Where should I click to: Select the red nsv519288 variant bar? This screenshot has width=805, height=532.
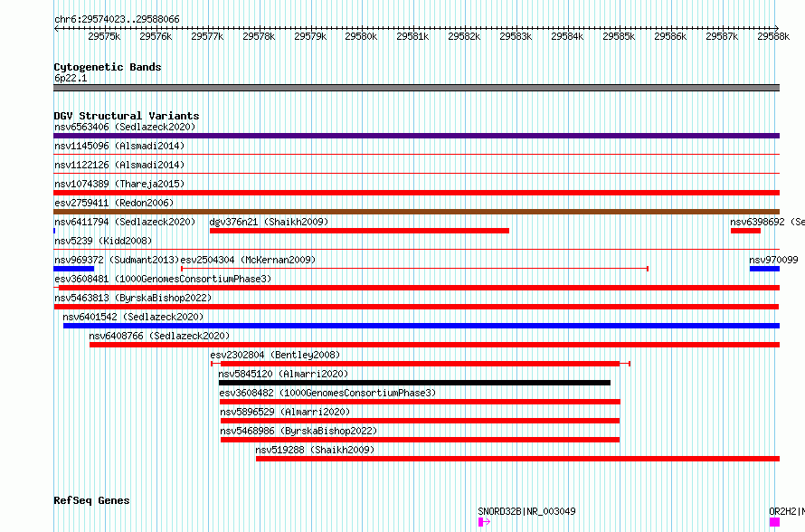coord(517,459)
